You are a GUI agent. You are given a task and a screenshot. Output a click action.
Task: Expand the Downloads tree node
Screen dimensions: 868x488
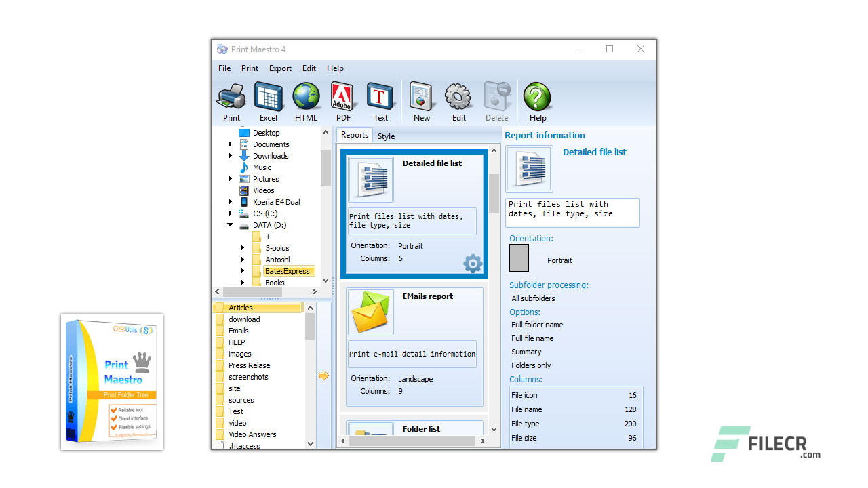click(230, 156)
